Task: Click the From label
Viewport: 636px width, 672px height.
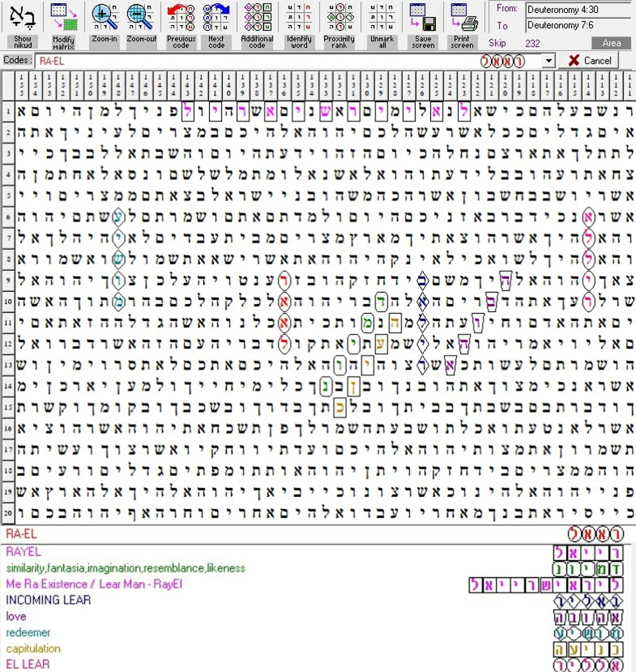Action: 506,9
